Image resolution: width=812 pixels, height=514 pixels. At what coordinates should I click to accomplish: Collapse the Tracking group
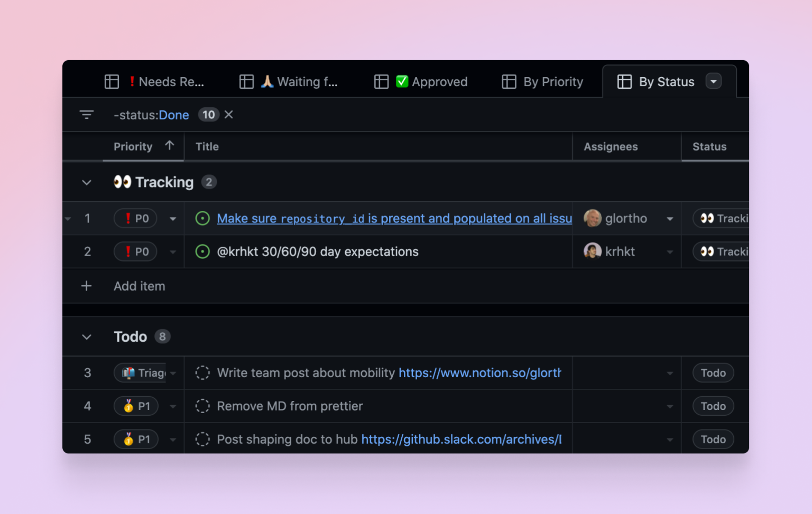86,182
